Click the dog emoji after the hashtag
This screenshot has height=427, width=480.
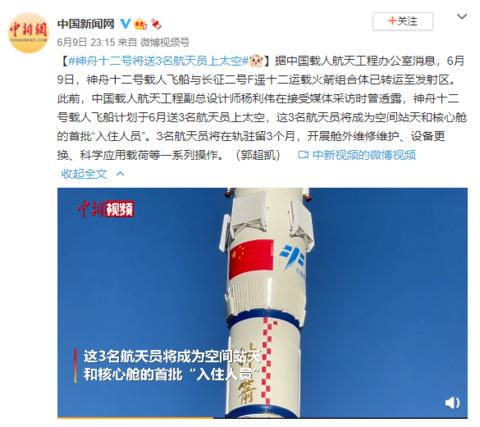click(x=256, y=61)
